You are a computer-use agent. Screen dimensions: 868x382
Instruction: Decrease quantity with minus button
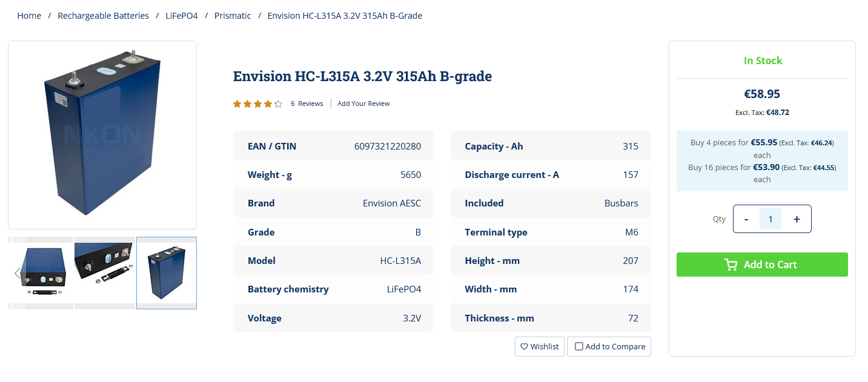point(746,219)
